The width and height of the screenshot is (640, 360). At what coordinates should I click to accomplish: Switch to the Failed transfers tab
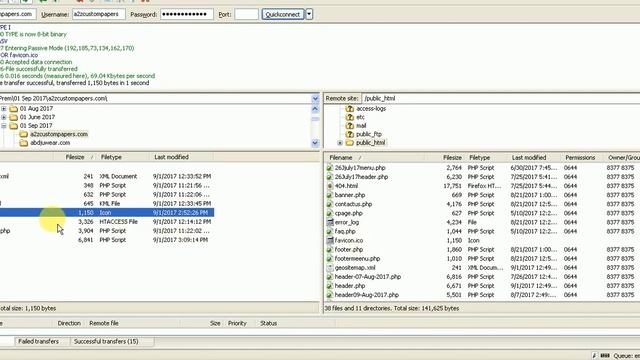point(38,341)
